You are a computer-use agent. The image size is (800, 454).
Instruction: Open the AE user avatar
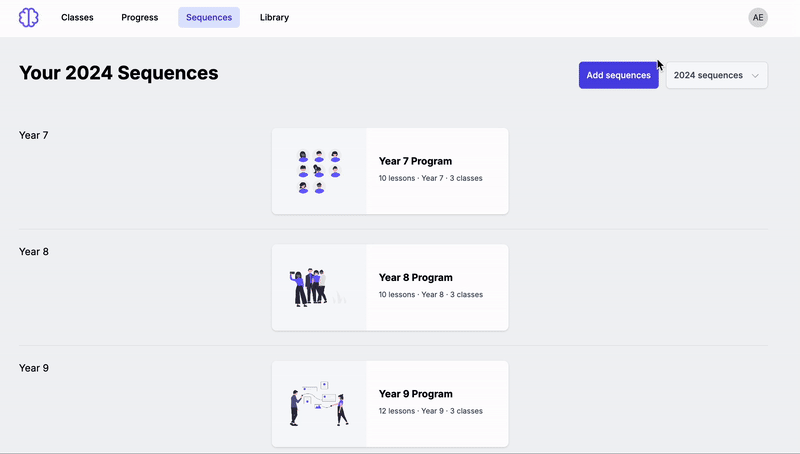click(x=758, y=17)
